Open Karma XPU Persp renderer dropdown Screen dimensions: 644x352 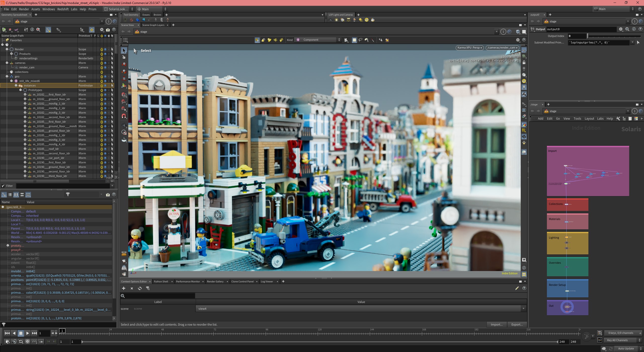point(469,48)
